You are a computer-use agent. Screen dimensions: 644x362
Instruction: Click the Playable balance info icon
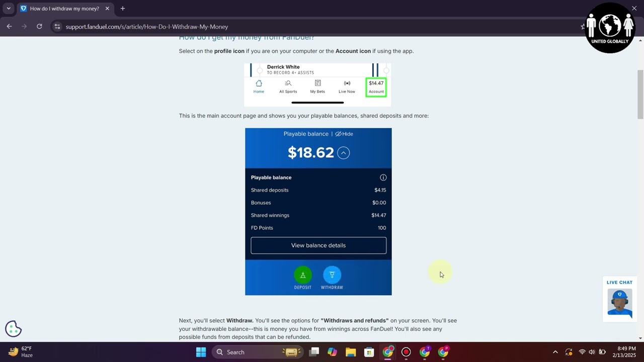[383, 177]
